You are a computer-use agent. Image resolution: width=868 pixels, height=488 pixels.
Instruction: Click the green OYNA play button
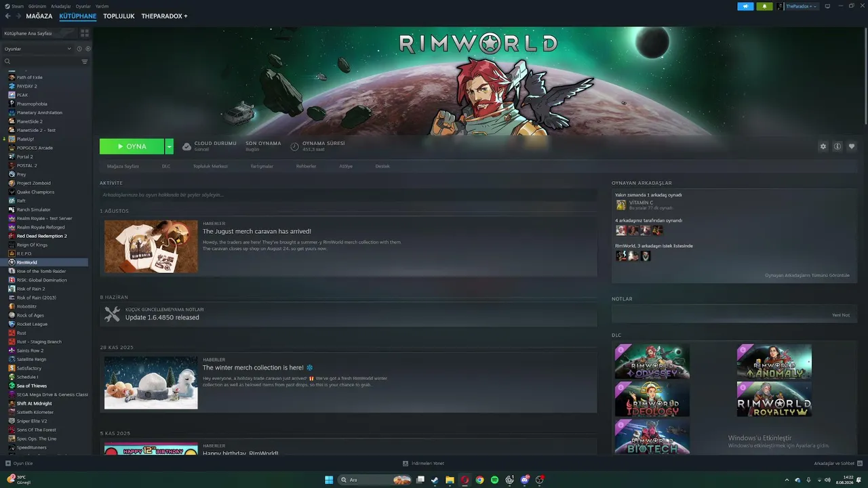(132, 146)
